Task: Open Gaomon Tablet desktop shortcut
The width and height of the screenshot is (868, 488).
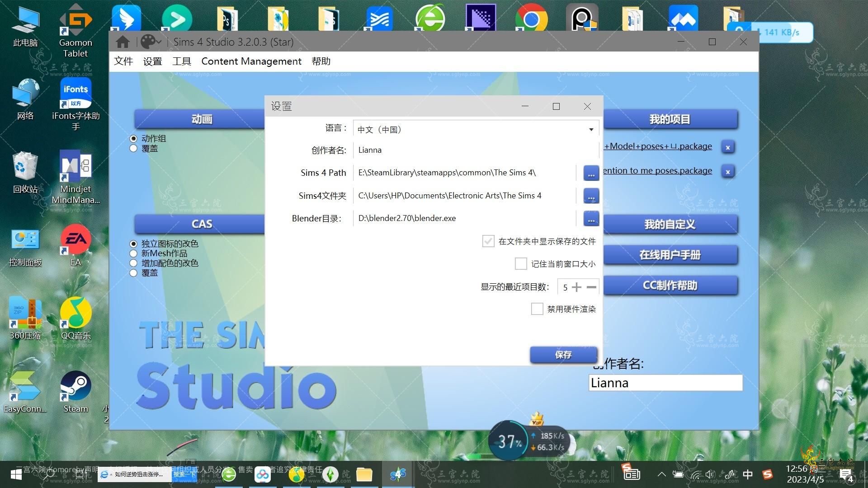Action: pyautogui.click(x=75, y=31)
